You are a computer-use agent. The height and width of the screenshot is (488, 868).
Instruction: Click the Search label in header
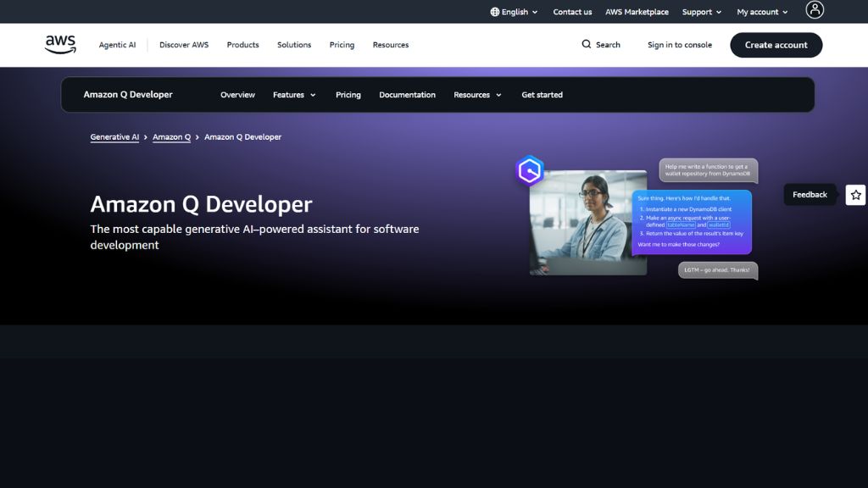(608, 45)
